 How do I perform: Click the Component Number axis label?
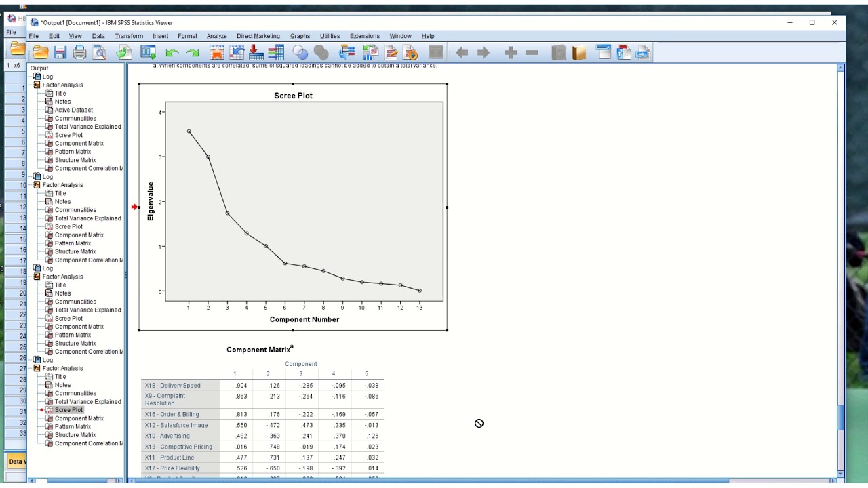[304, 319]
